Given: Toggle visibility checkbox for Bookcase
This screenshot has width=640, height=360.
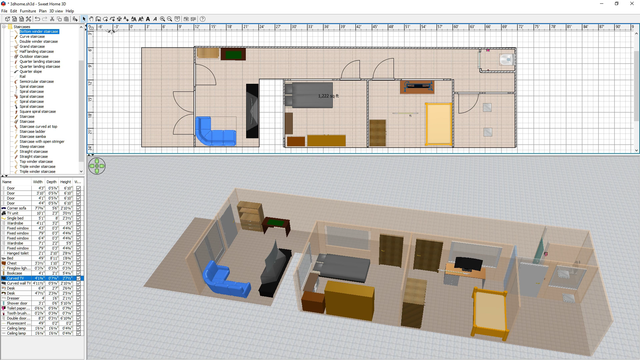Looking at the screenshot, I should click(x=78, y=273).
